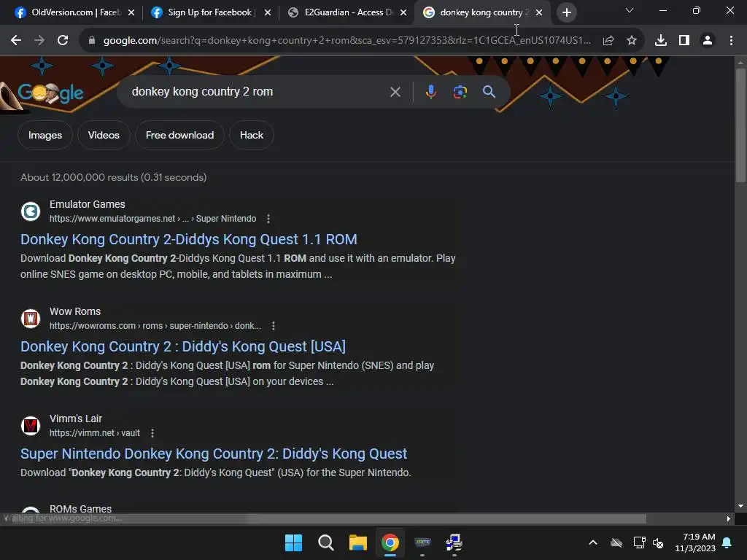
Task: Open the notification bell
Action: (727, 542)
